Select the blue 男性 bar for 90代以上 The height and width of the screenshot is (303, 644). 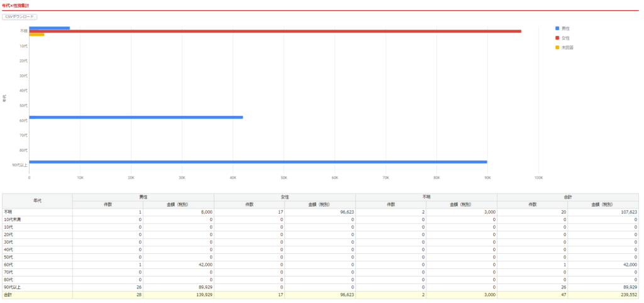point(258,162)
